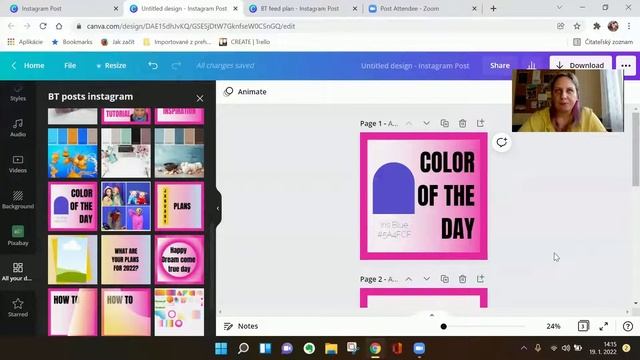Click the Animate button
Image resolution: width=640 pixels, height=360 pixels.
pyautogui.click(x=245, y=91)
